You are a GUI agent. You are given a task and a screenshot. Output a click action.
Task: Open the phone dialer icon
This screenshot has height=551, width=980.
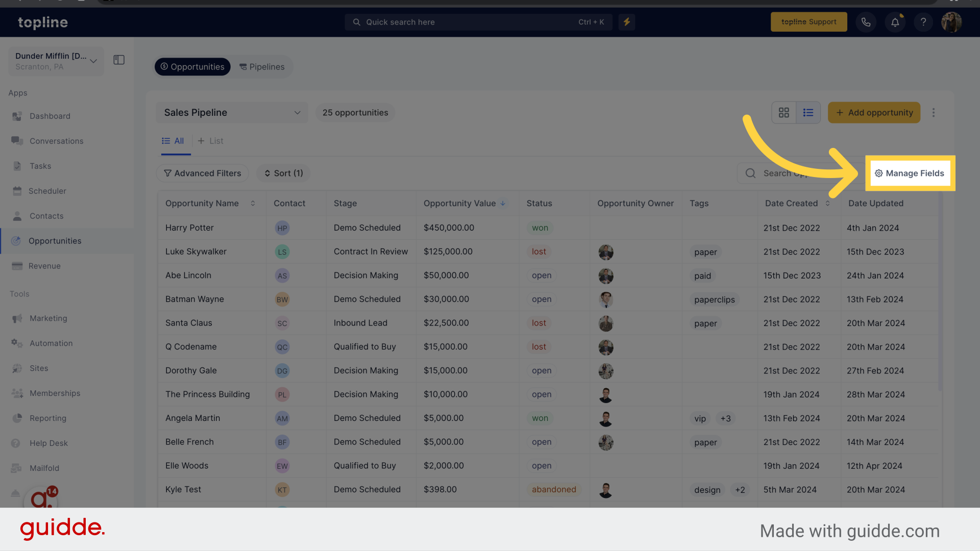coord(866,22)
